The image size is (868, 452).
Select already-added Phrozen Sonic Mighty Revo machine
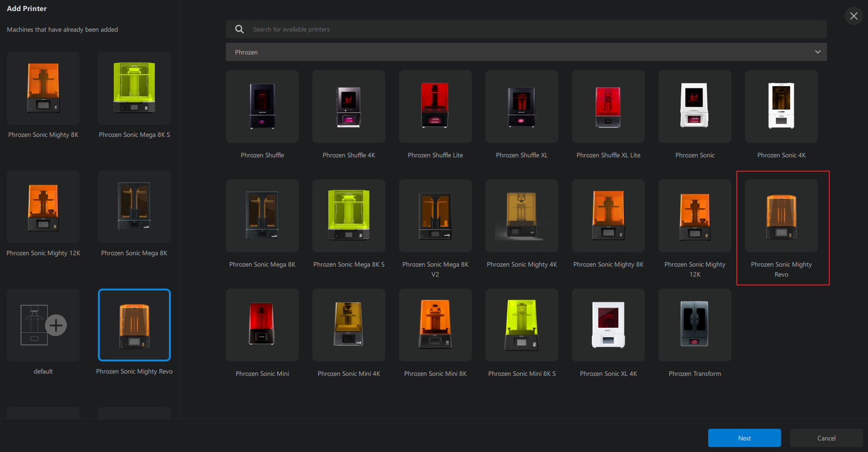(134, 325)
